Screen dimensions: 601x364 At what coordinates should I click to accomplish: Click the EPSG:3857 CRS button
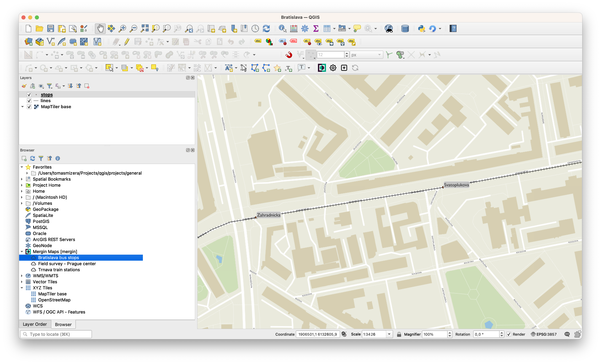click(544, 334)
